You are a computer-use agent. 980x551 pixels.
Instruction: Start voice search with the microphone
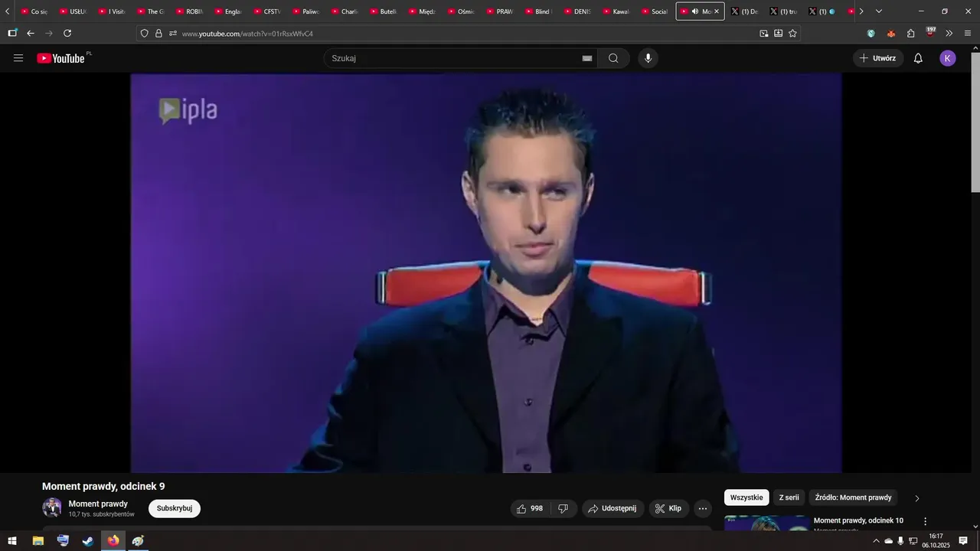pyautogui.click(x=648, y=58)
